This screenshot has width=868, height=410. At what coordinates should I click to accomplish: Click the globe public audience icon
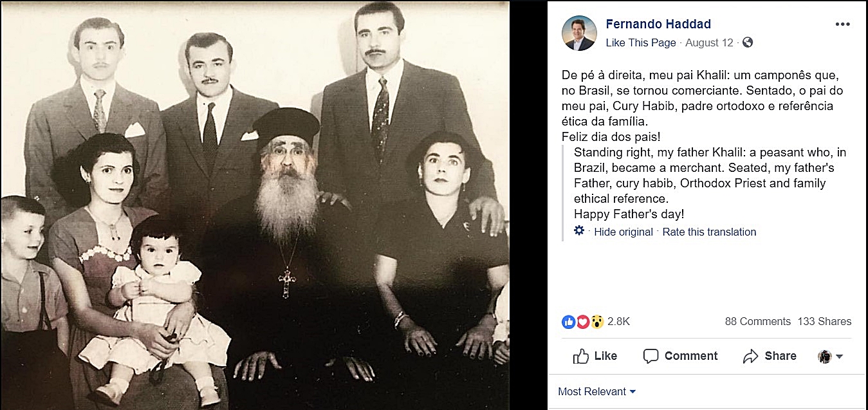747,42
